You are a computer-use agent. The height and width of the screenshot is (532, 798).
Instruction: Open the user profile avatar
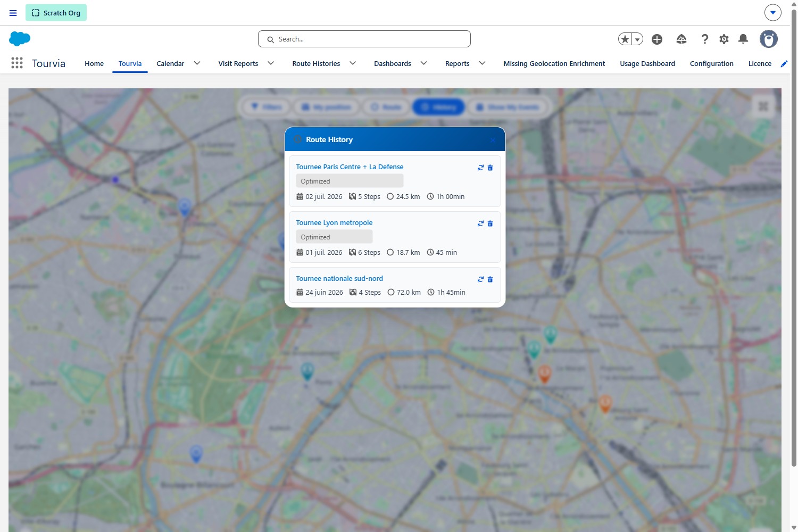coord(768,39)
